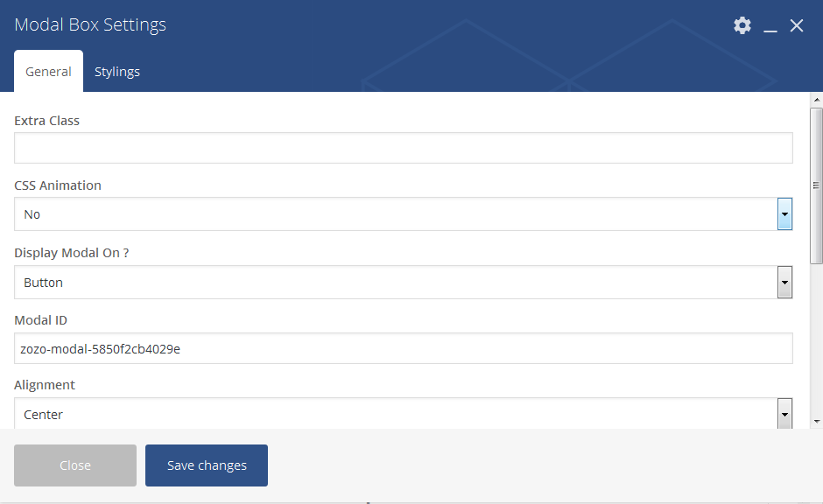Image resolution: width=823 pixels, height=504 pixels.
Task: Click the Modal ID field label
Action: click(x=41, y=320)
